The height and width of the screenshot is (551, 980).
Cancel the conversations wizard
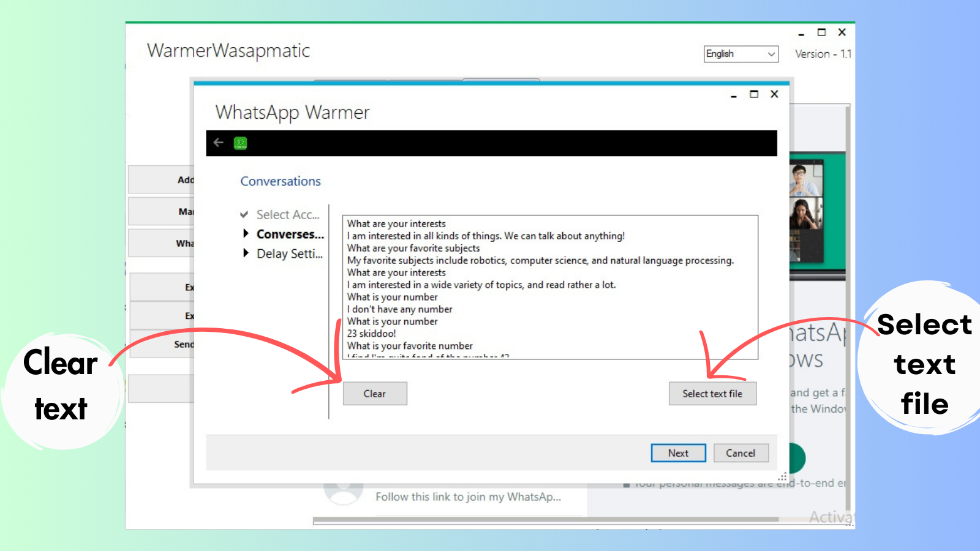click(x=741, y=453)
